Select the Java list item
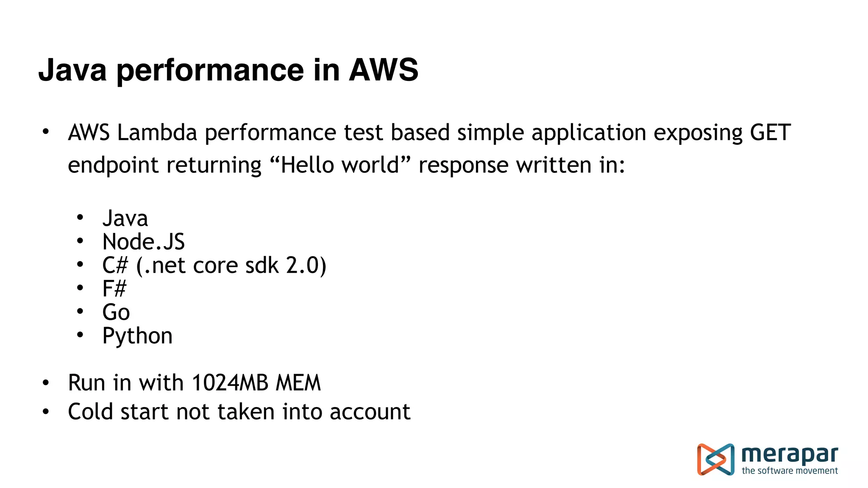This screenshot has width=868, height=488. (125, 219)
